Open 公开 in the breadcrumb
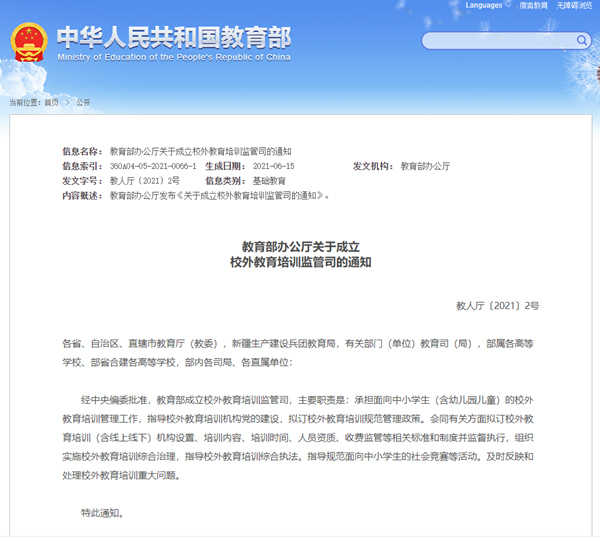Screen dimensions: 600x545 [x=82, y=102]
